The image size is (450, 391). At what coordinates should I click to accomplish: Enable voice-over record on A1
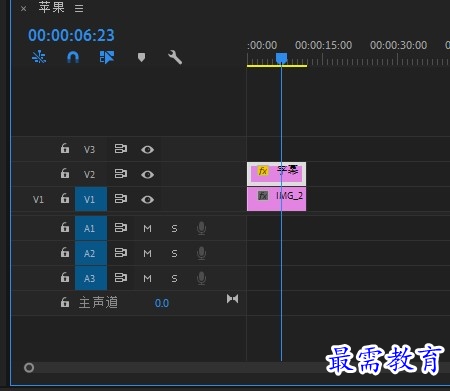201,229
